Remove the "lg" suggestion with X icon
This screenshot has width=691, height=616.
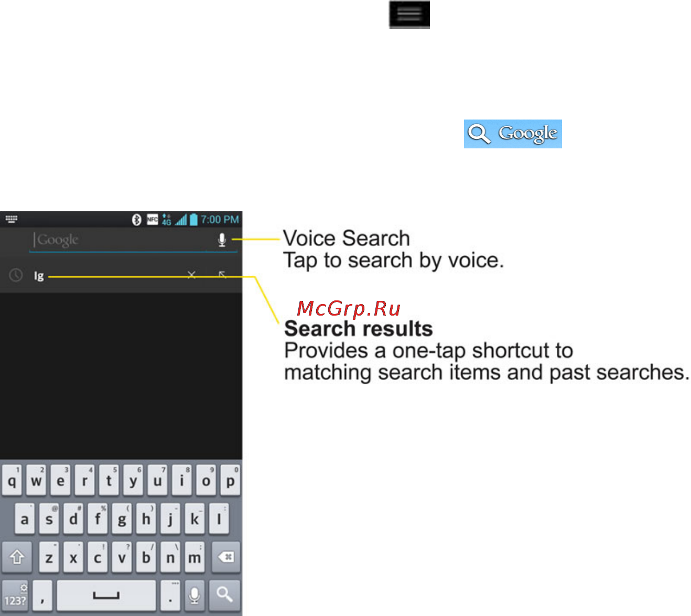pyautogui.click(x=191, y=275)
